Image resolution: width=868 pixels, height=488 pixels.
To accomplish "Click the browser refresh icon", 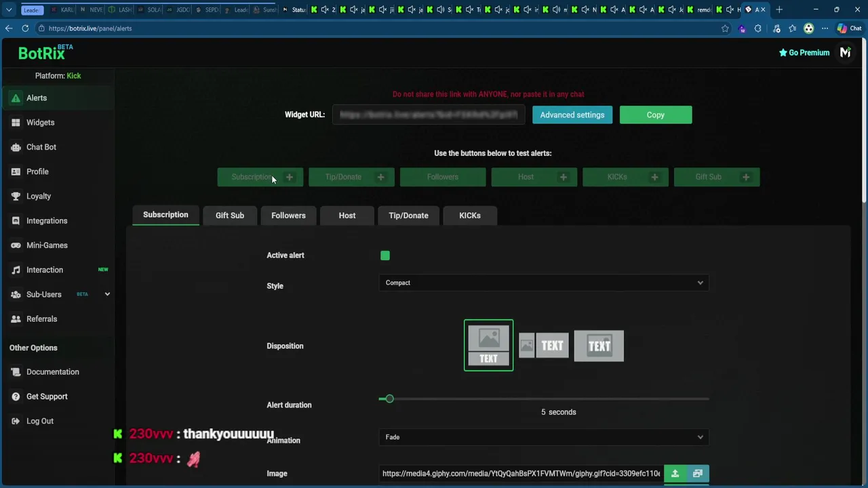I will (25, 28).
